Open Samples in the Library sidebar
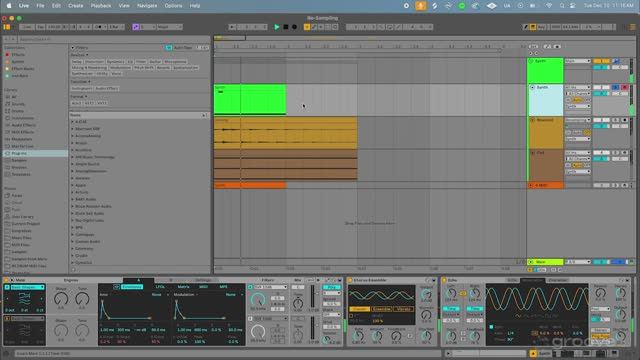 click(19, 160)
